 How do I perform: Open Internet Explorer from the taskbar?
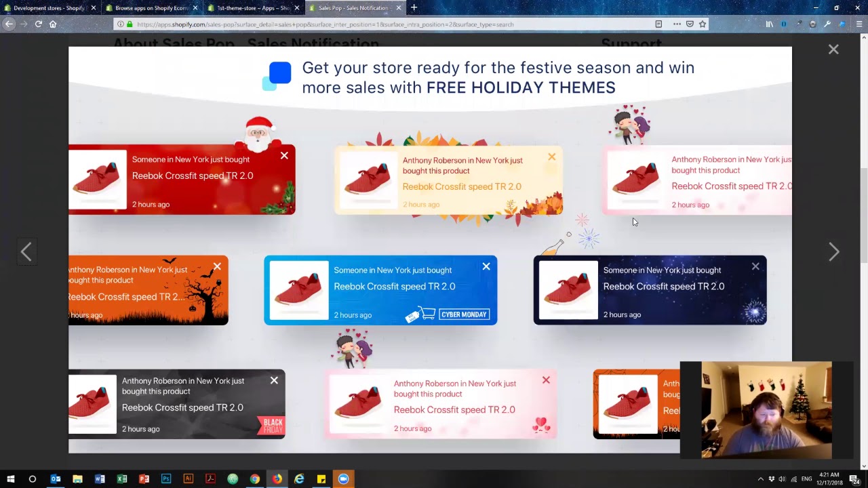299,479
